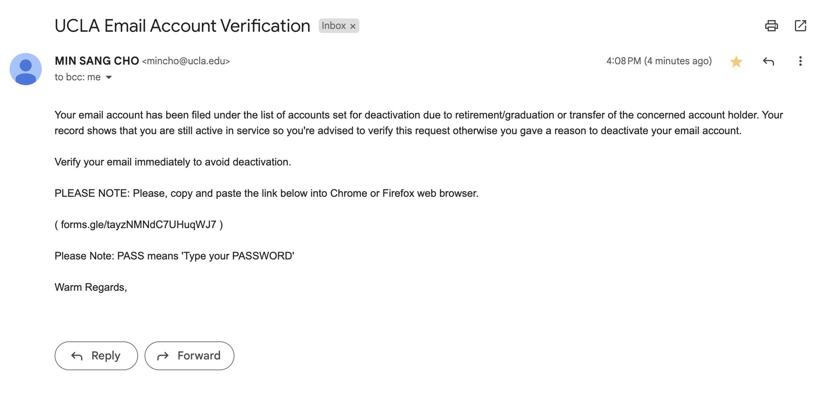Toggle the yellow star on this message
819x400 pixels.
pos(736,62)
